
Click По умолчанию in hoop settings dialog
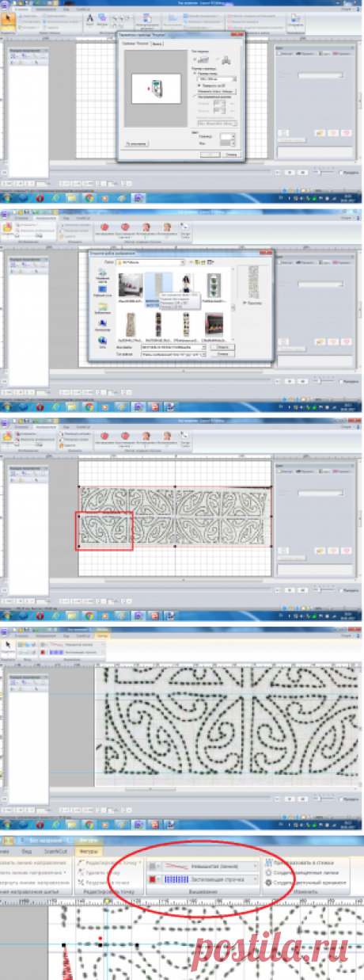pyautogui.click(x=136, y=143)
